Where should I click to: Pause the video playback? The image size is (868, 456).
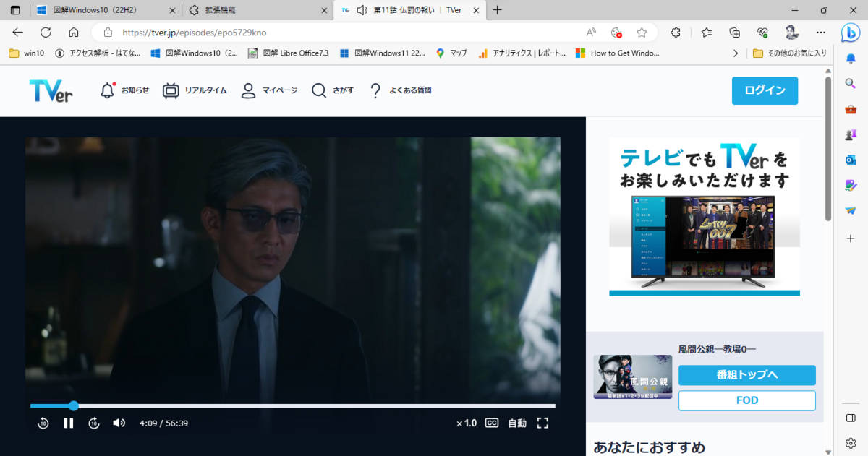(x=69, y=423)
